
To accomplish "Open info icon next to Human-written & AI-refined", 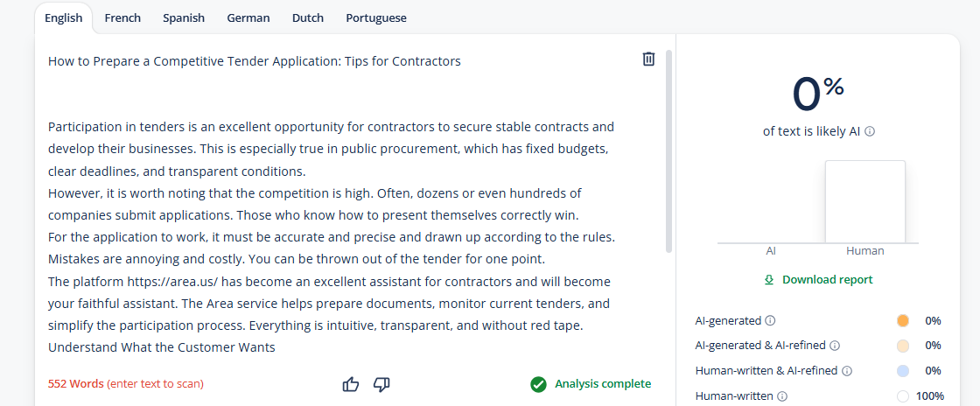I will tap(847, 371).
